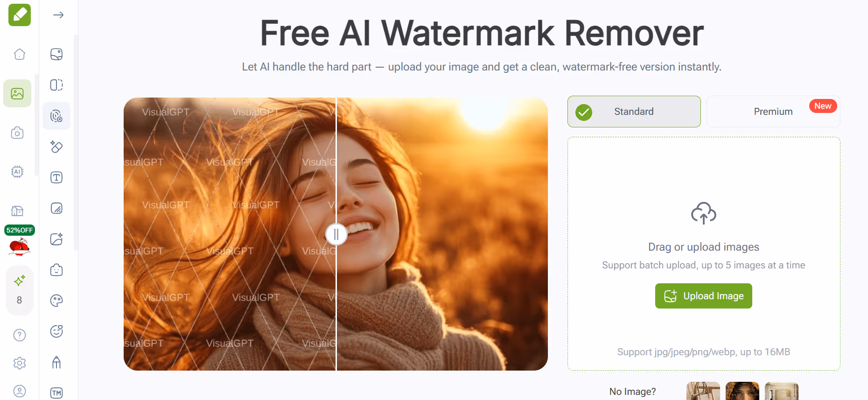868x400 pixels.
Task: Click the Upload Image button
Action: [703, 296]
